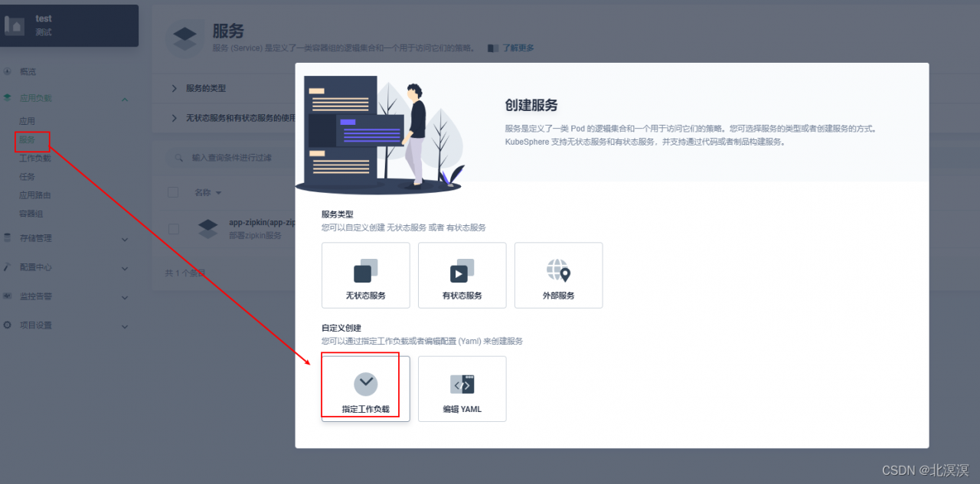Click the stateful service play icon
Image resolution: width=980 pixels, height=484 pixels.
click(462, 270)
